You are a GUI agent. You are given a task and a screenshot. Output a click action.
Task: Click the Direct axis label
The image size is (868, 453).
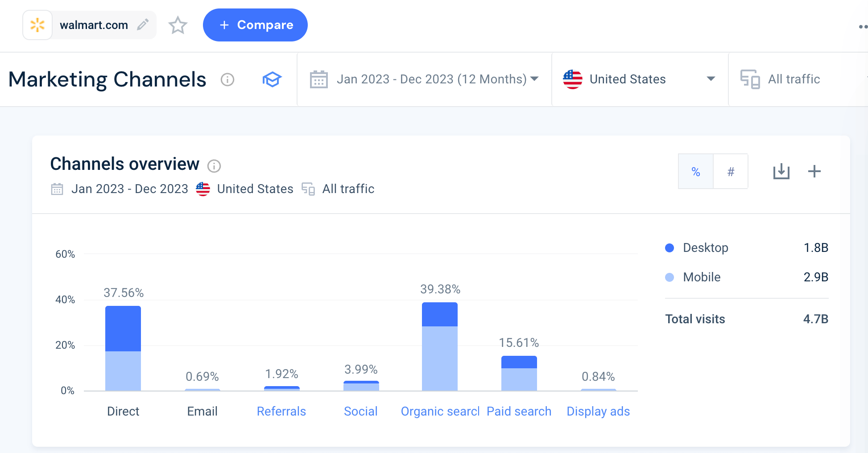pyautogui.click(x=123, y=411)
